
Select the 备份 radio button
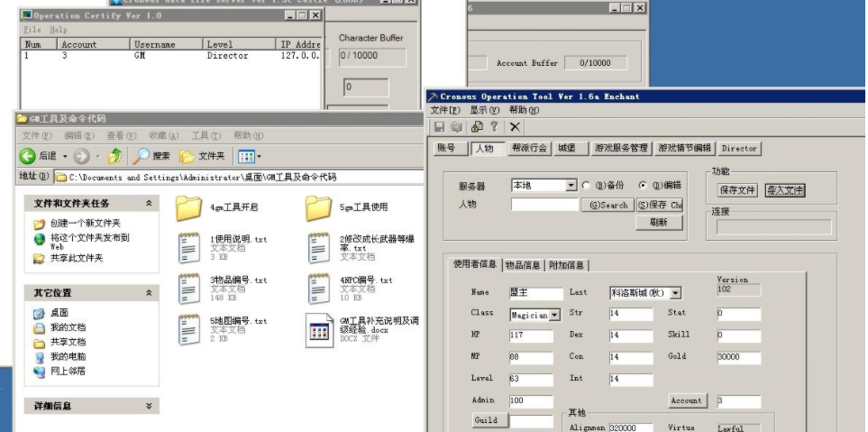coord(586,185)
